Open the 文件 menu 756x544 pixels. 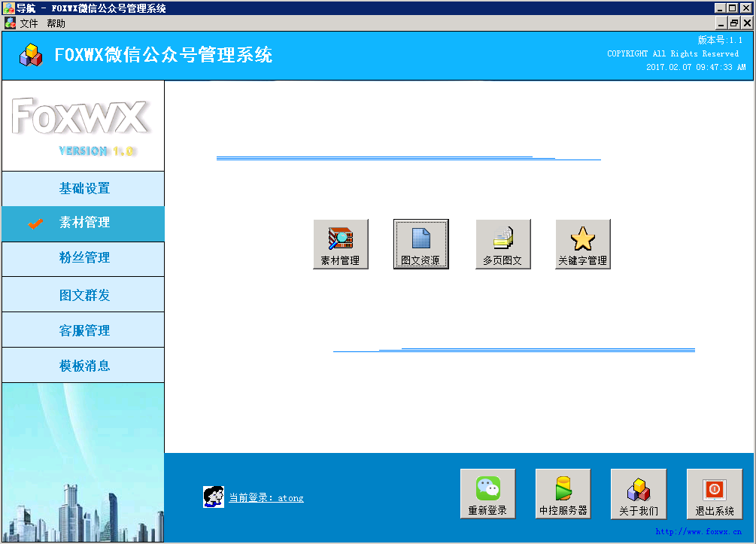coord(29,23)
